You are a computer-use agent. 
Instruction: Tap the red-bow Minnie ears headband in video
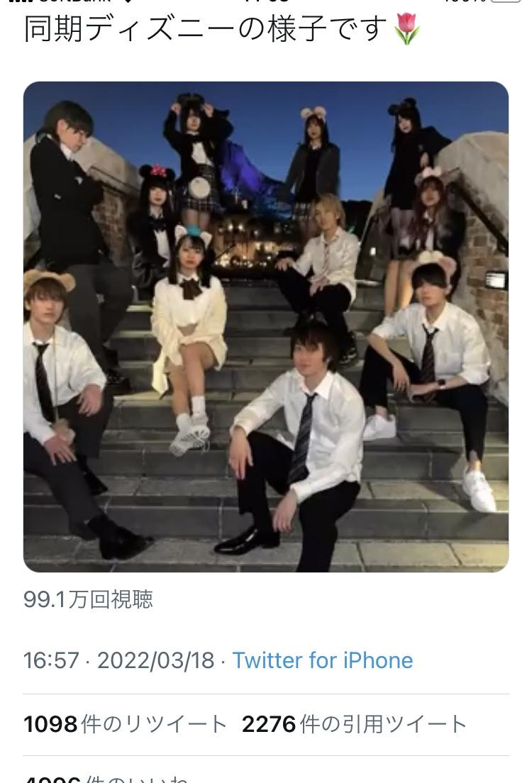click(x=157, y=173)
